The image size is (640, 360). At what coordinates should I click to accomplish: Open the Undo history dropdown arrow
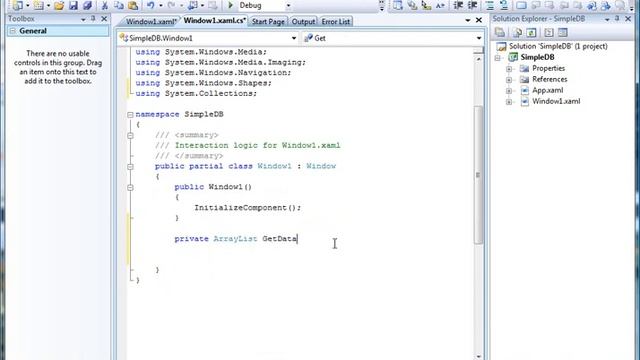tap(160, 6)
